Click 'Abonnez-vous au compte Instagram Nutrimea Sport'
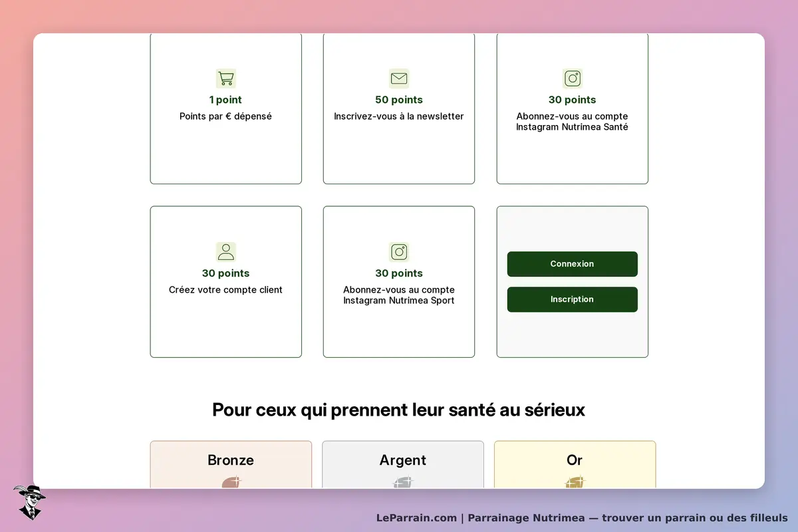Image resolution: width=798 pixels, height=532 pixels. point(399,295)
